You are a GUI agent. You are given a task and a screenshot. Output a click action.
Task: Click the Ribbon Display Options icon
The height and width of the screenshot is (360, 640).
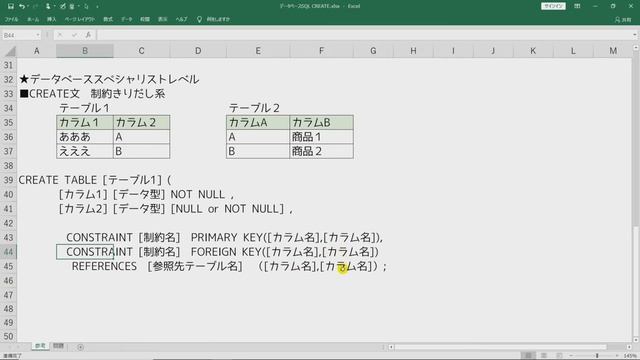point(577,6)
